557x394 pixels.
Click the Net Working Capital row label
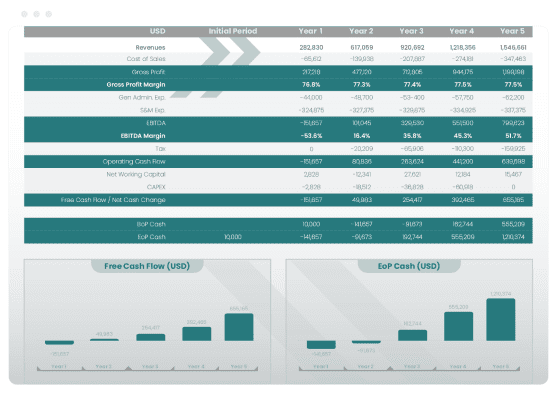click(x=136, y=174)
